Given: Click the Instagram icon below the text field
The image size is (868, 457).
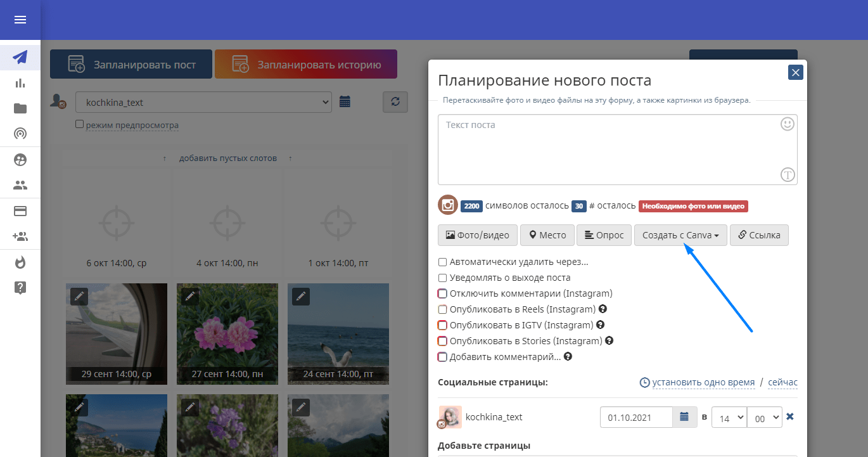Looking at the screenshot, I should point(448,205).
